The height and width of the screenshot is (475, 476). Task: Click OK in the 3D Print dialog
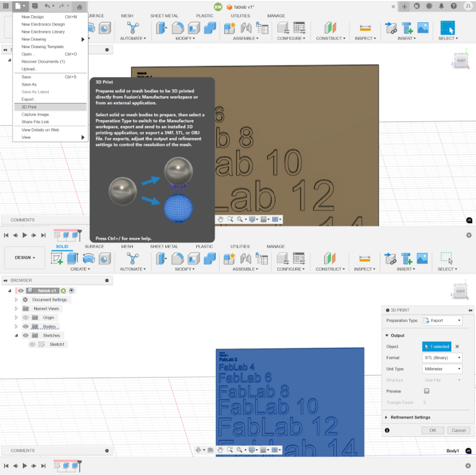(x=432, y=430)
